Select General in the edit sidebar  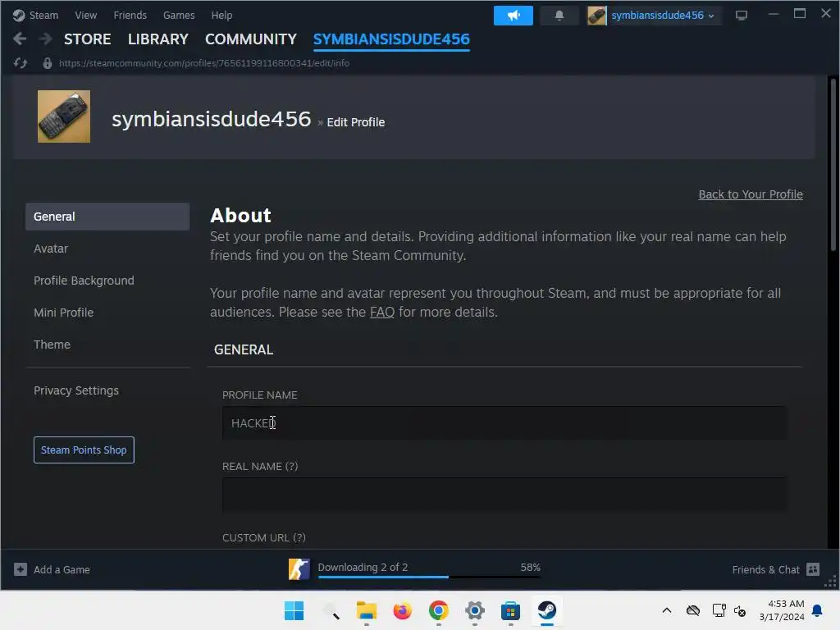[107, 217]
